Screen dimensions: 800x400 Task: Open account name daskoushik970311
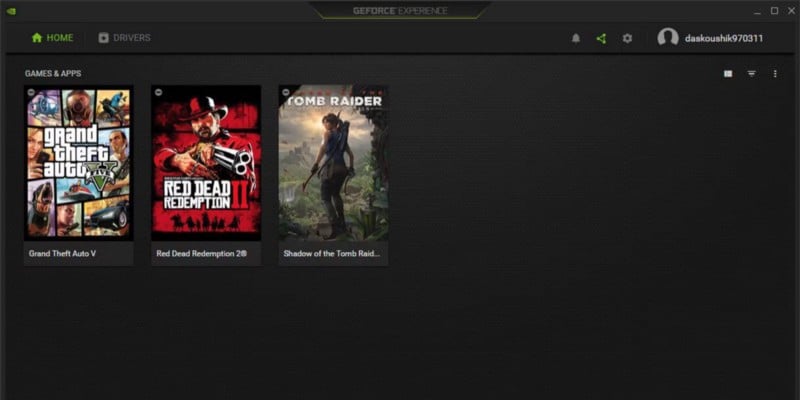point(724,38)
